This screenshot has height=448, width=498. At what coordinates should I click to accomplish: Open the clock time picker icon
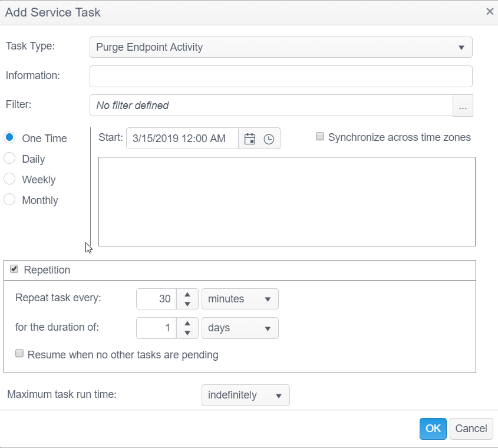tap(269, 139)
